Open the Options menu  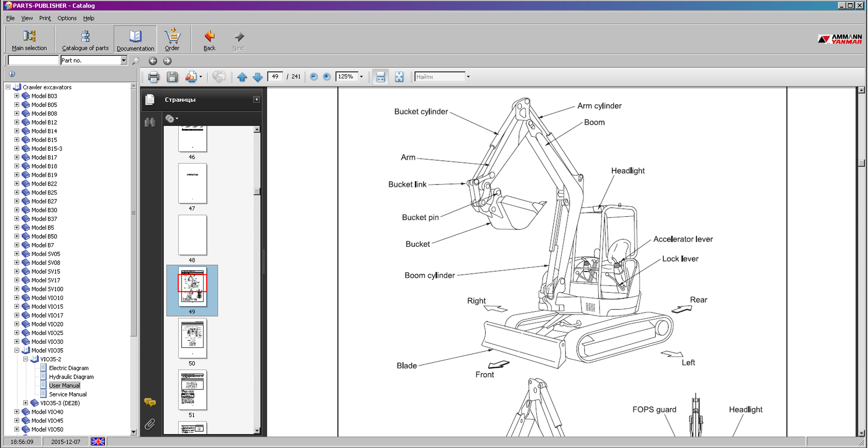click(67, 18)
